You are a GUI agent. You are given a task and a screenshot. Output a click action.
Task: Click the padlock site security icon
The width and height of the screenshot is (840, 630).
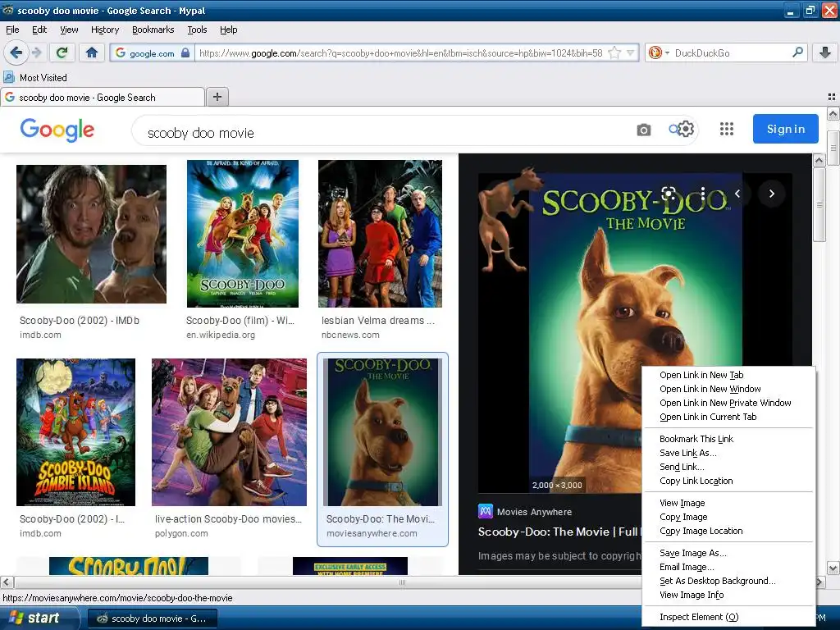[x=185, y=52]
